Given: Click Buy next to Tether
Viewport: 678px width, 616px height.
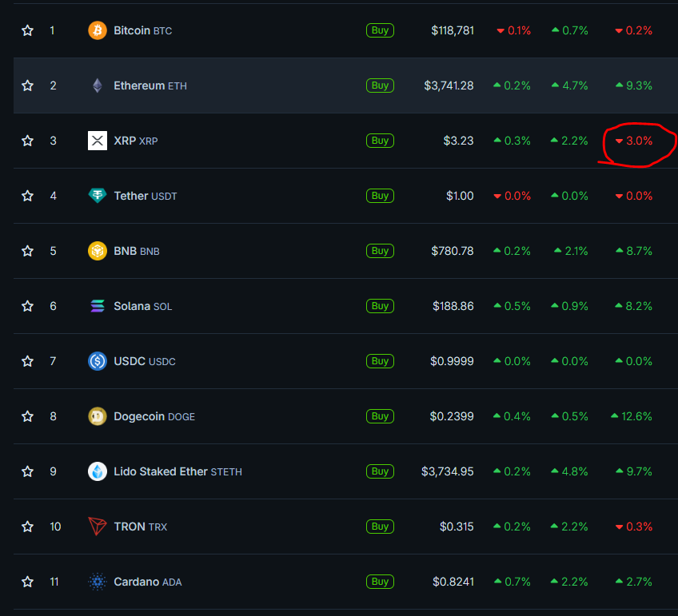Looking at the screenshot, I should [x=380, y=196].
